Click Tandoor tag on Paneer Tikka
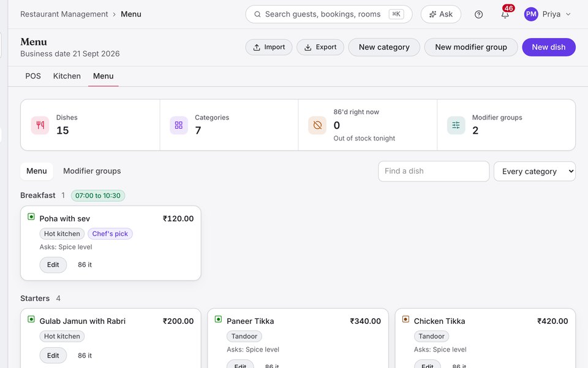588x368 pixels. (x=244, y=336)
